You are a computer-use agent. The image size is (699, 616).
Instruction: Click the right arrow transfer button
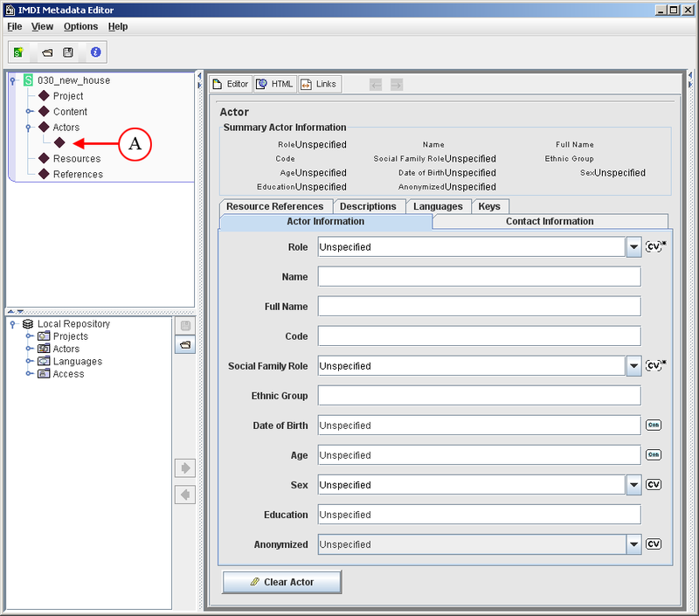(185, 468)
